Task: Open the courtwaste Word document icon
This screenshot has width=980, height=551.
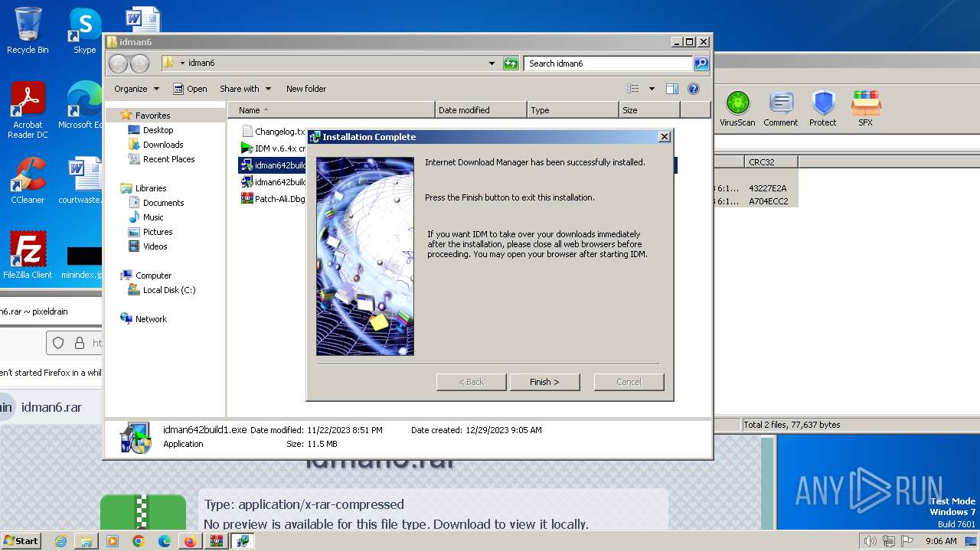Action: tap(83, 181)
